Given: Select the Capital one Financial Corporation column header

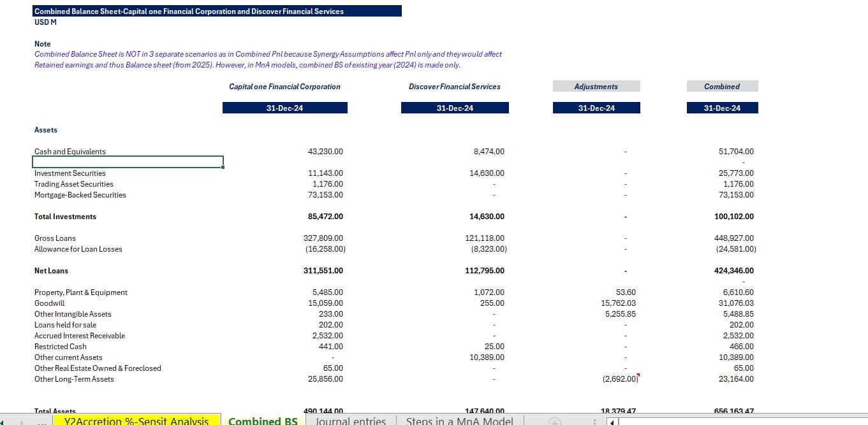Looking at the screenshot, I should [x=284, y=87].
